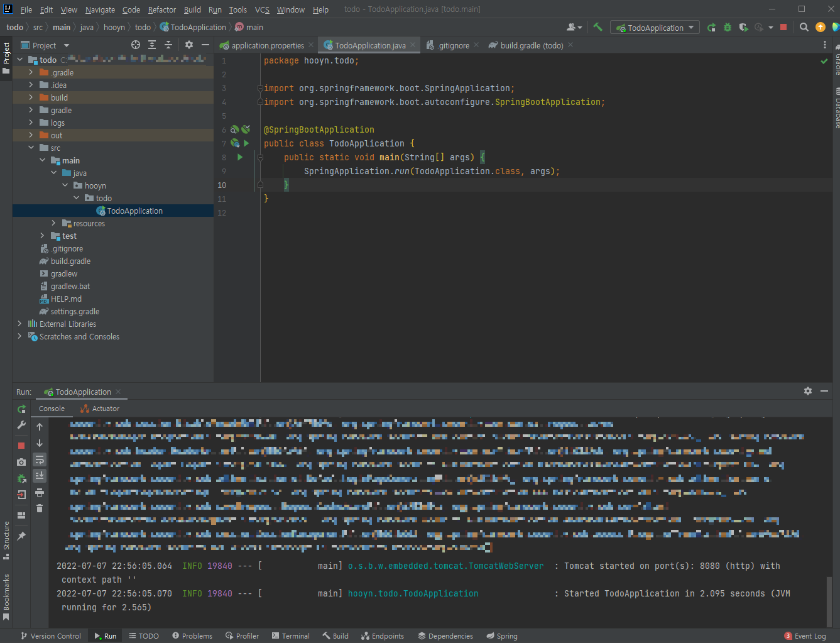The image size is (840, 643).
Task: Open Search Everywhere magnifier icon
Action: (804, 27)
